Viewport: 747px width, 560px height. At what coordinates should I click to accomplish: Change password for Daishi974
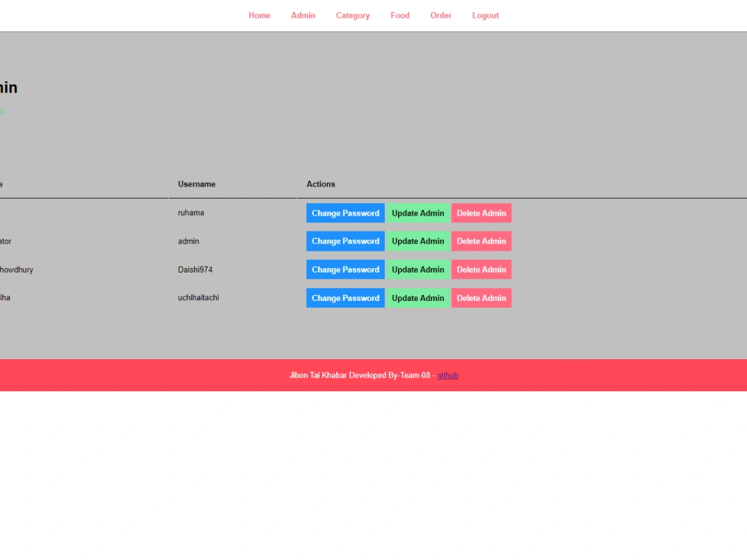[x=345, y=270]
